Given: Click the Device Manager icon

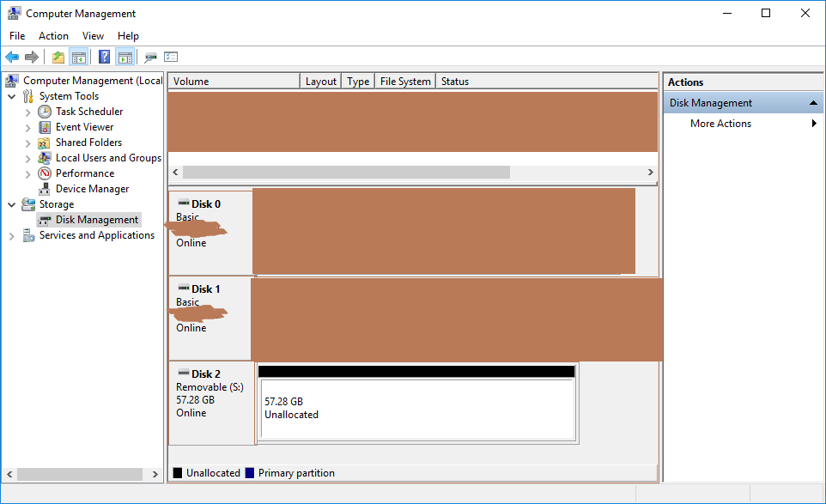Looking at the screenshot, I should pyautogui.click(x=45, y=189).
